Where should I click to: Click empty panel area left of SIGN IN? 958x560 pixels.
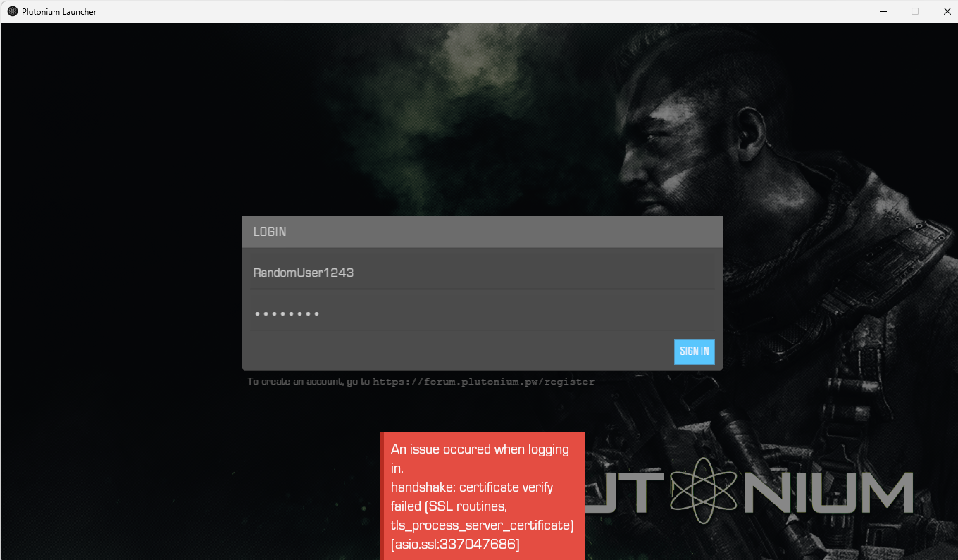click(458, 351)
